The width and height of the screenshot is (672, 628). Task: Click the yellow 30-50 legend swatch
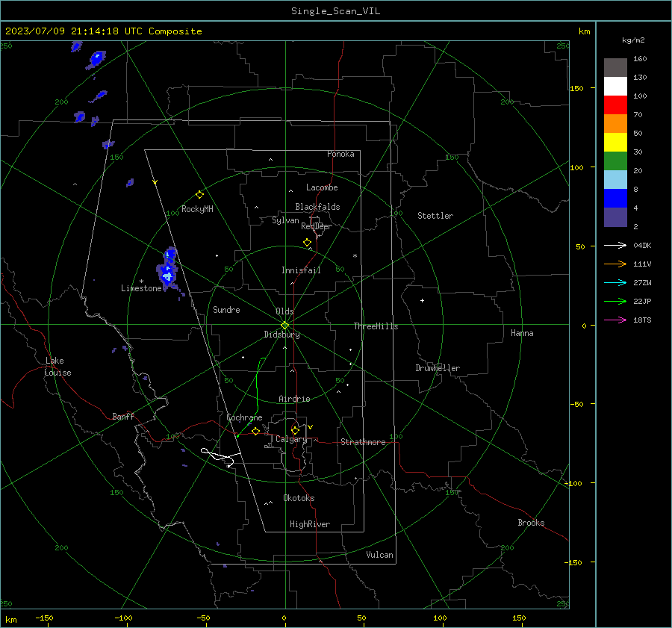pos(615,143)
